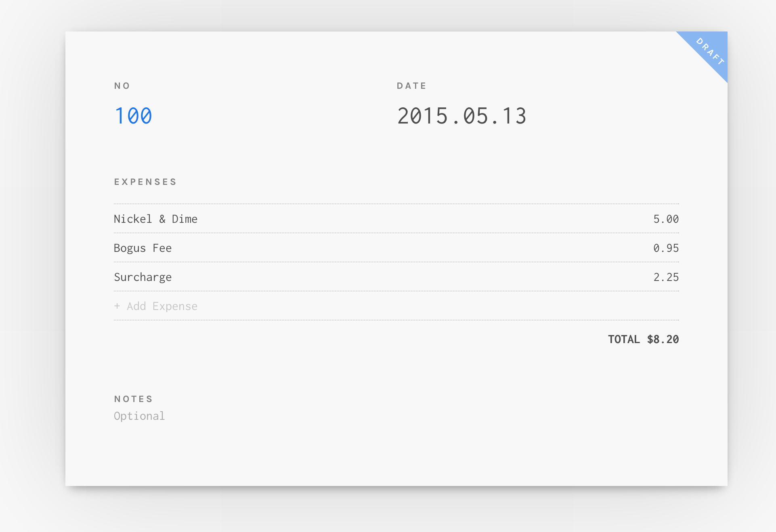Click the NO field label

click(122, 86)
